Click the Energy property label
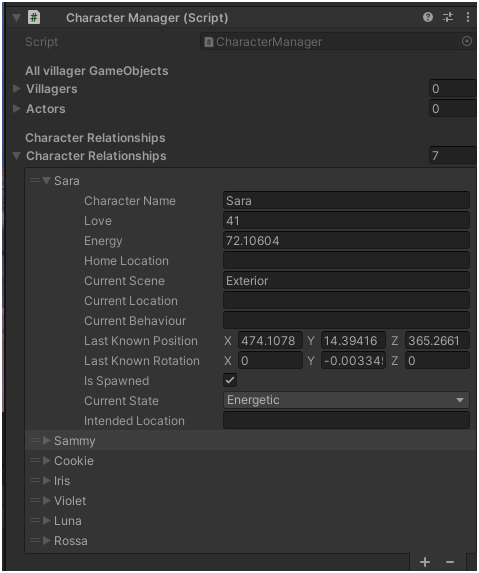The height and width of the screenshot is (573, 479). [x=103, y=241]
